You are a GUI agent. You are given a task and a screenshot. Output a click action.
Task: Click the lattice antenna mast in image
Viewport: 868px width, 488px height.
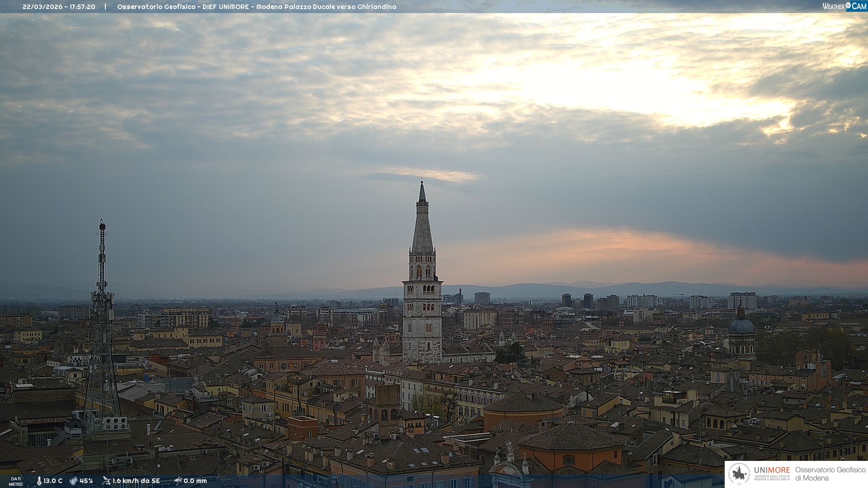point(102,325)
